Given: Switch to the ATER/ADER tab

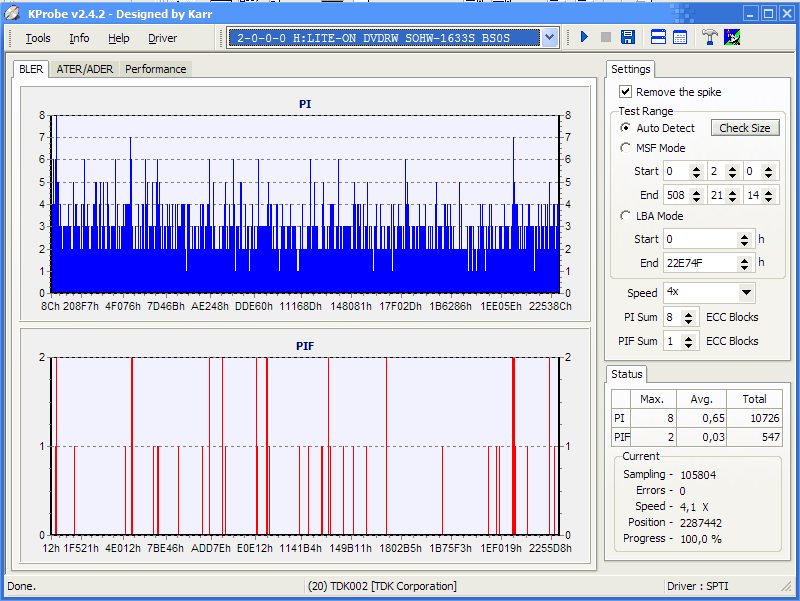Looking at the screenshot, I should (x=85, y=69).
